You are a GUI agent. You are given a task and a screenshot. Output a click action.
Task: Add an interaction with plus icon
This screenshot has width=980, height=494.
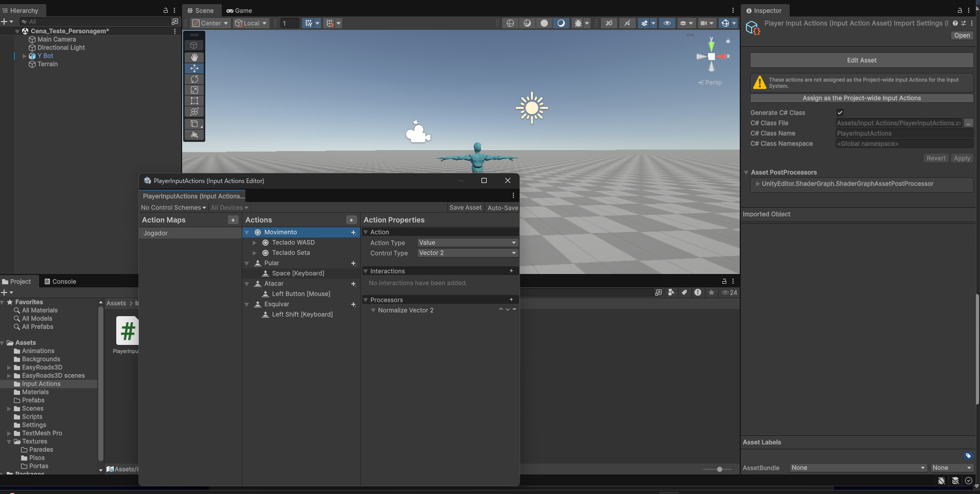click(x=511, y=271)
